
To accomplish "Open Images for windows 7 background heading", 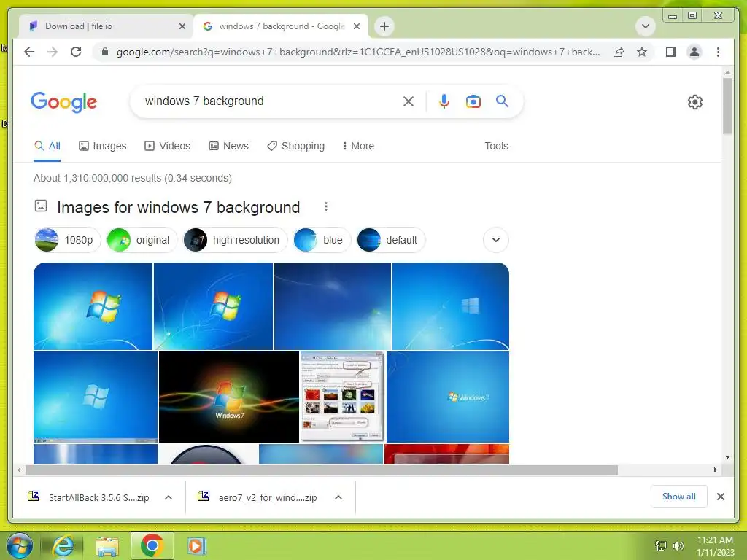I will coord(178,207).
